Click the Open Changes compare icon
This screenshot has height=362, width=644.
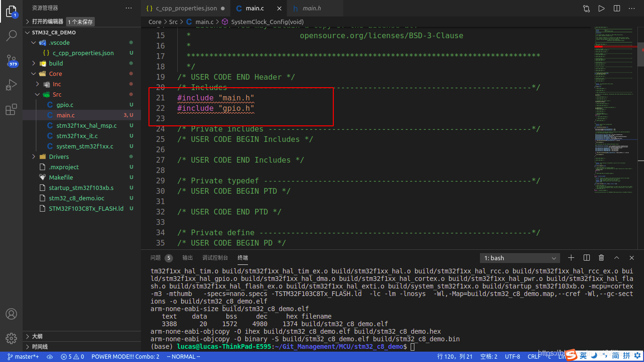point(586,8)
